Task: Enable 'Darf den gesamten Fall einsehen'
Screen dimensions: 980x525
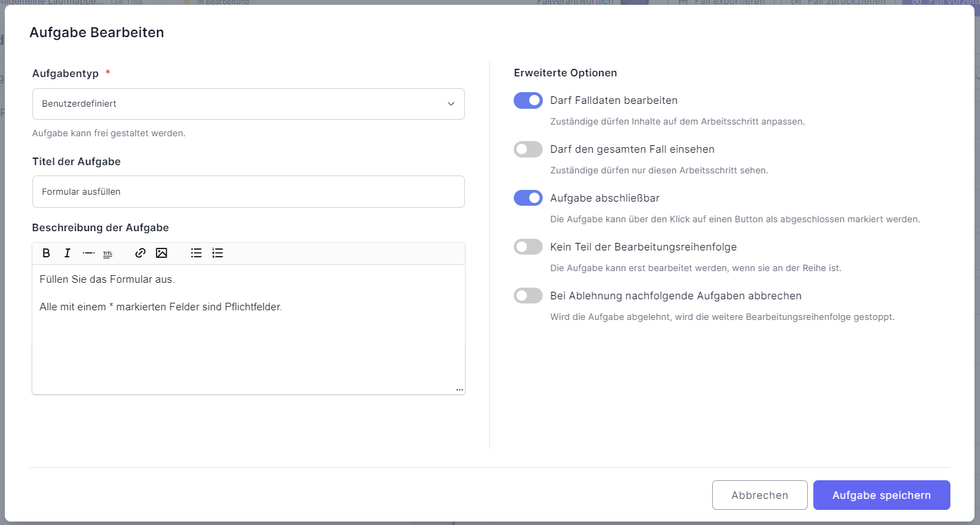Action: pyautogui.click(x=528, y=149)
